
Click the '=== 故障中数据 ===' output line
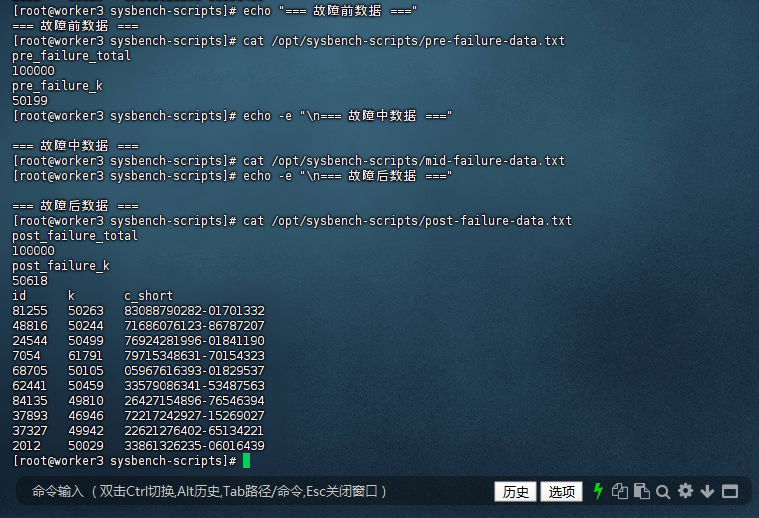pos(75,146)
